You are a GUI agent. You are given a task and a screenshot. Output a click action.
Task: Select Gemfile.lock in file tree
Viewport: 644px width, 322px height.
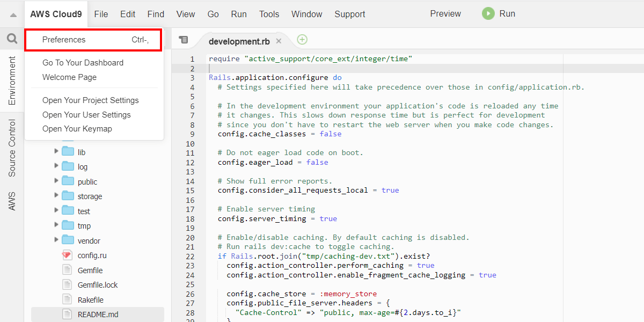(x=98, y=285)
